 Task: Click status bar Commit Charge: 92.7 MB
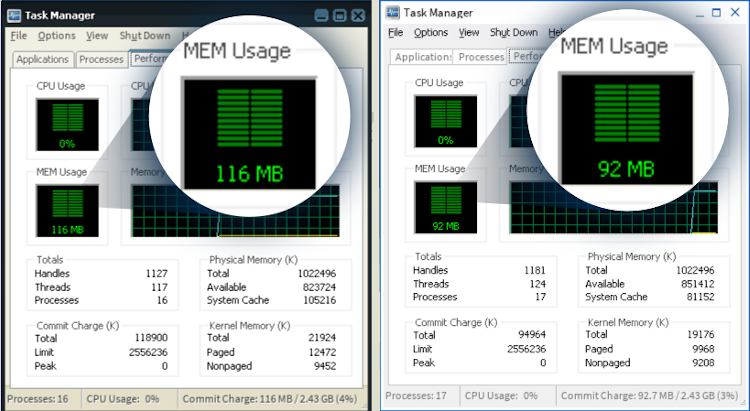pyautogui.click(x=650, y=396)
